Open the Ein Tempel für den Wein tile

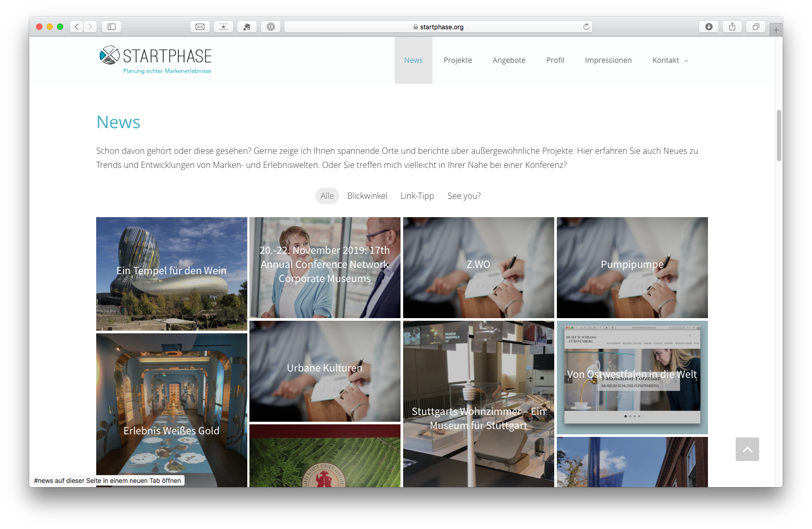171,274
